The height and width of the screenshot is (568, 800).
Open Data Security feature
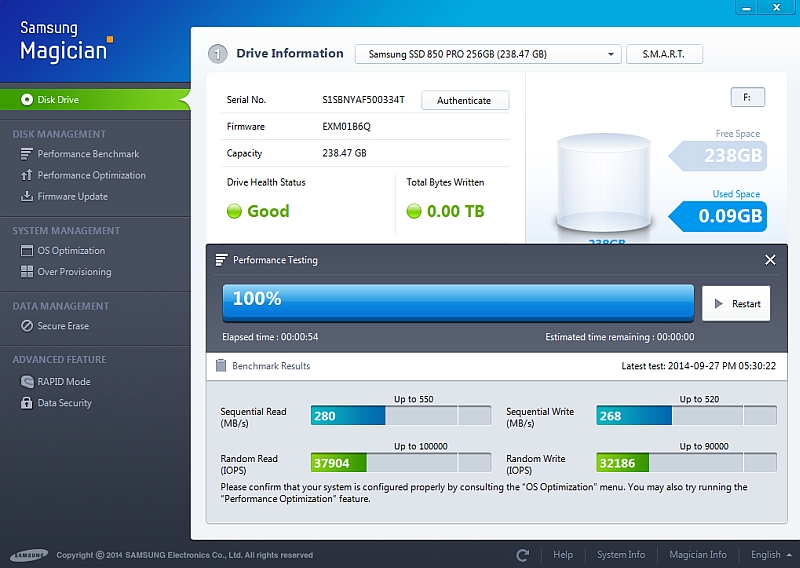point(64,403)
